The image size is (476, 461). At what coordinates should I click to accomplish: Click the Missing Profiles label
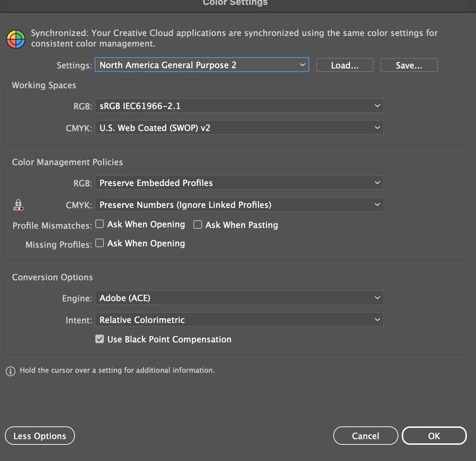(x=59, y=245)
